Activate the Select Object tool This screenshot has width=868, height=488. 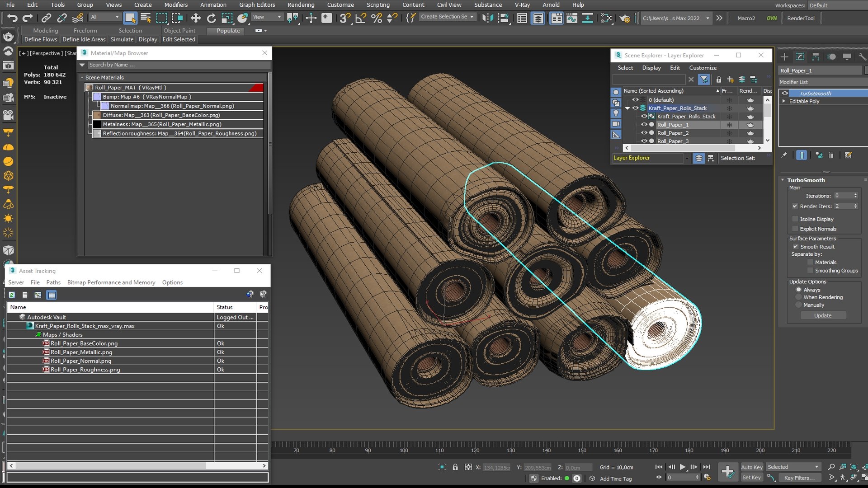click(x=130, y=18)
